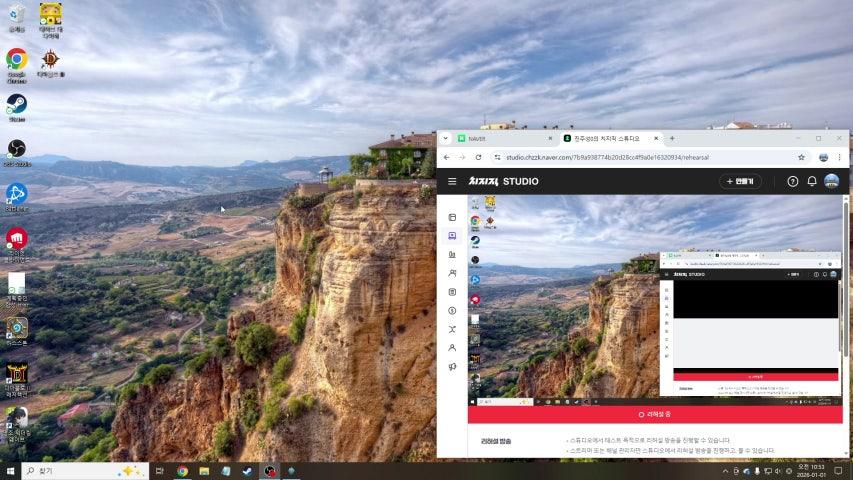Go back in Chrome
This screenshot has width=853, height=480.
[447, 157]
